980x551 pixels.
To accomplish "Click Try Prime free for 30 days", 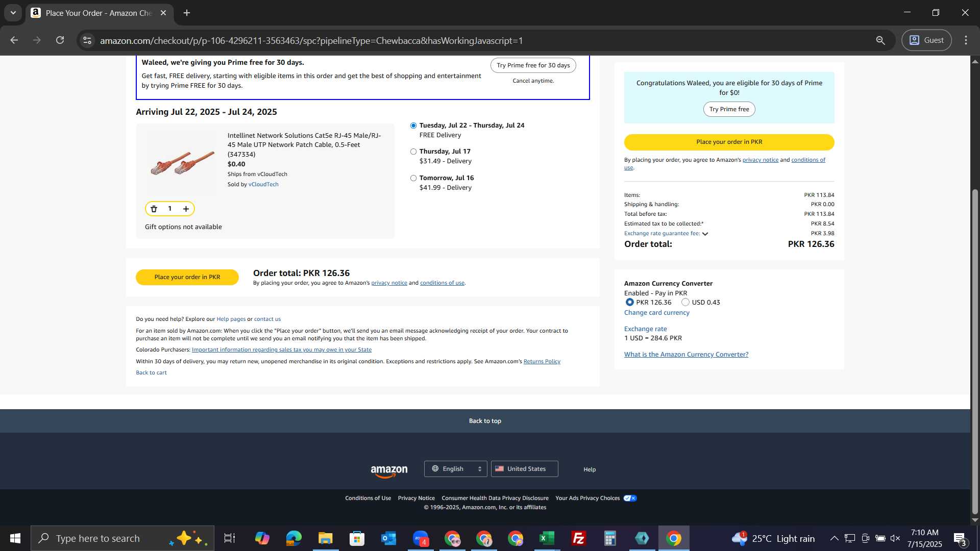I will pos(533,65).
